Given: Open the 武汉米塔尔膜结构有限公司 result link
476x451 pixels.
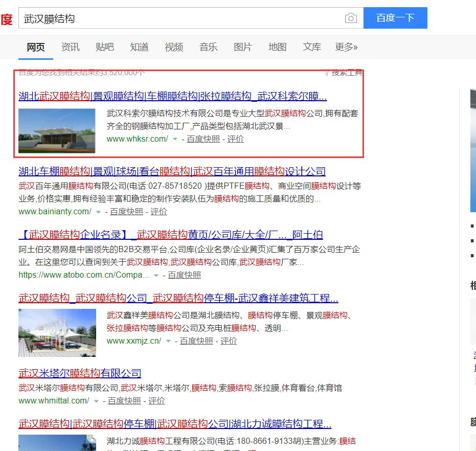Looking at the screenshot, I should [x=80, y=373].
